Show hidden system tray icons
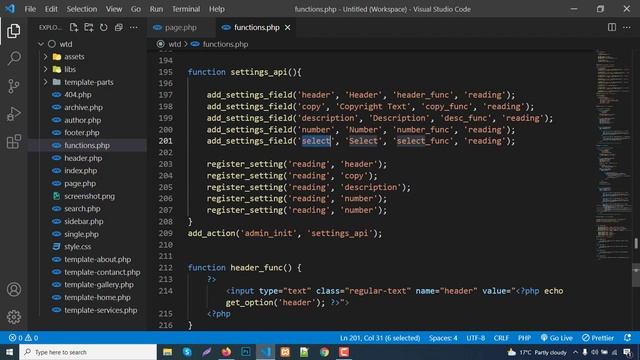This screenshot has width=640, height=360. point(576,352)
